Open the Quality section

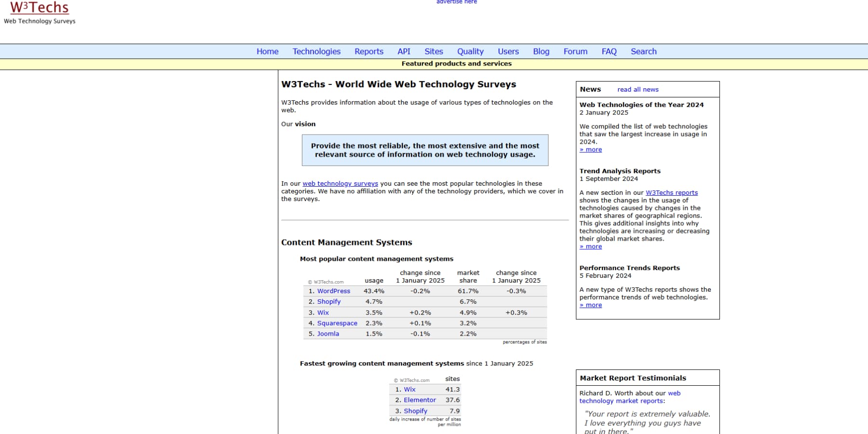[470, 51]
